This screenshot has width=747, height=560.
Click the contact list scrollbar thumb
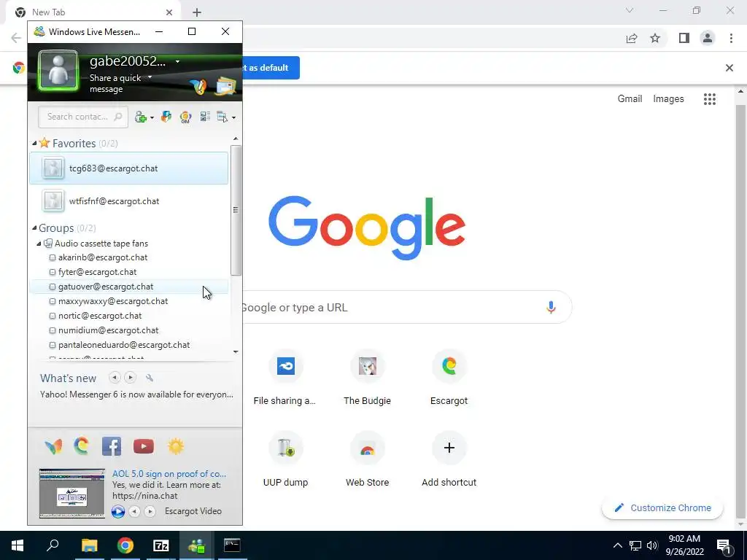coord(236,210)
